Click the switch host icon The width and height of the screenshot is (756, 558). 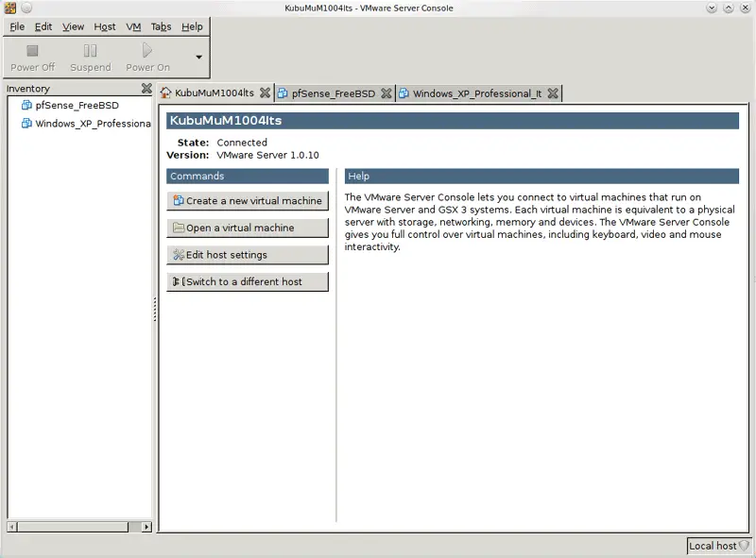pos(179,281)
